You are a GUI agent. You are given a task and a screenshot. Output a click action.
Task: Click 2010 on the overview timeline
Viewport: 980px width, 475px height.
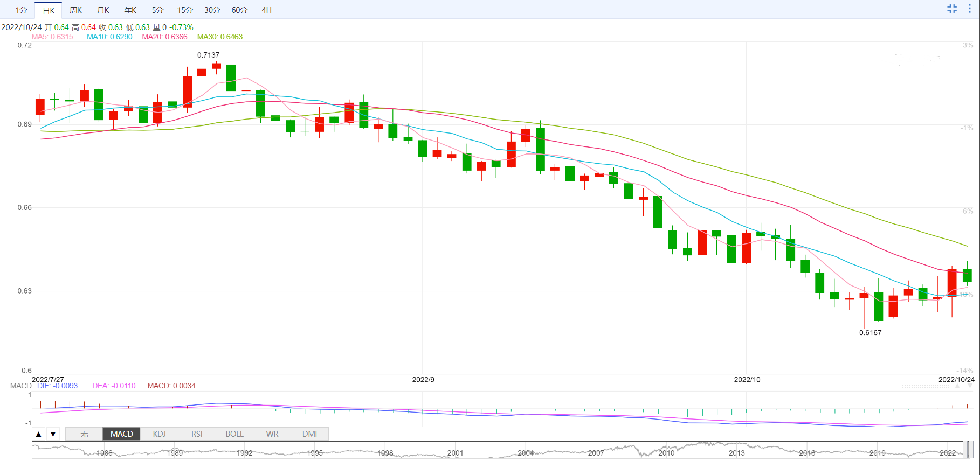tap(666, 453)
